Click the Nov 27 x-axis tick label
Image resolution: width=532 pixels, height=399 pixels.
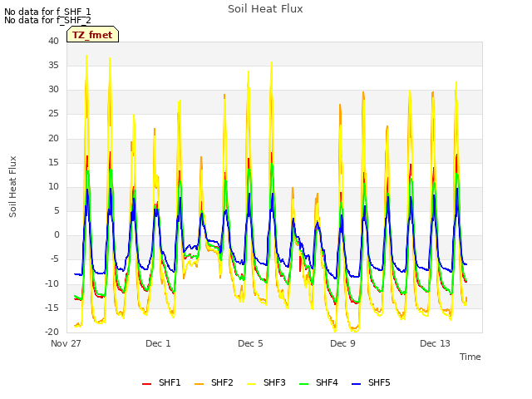66,343
